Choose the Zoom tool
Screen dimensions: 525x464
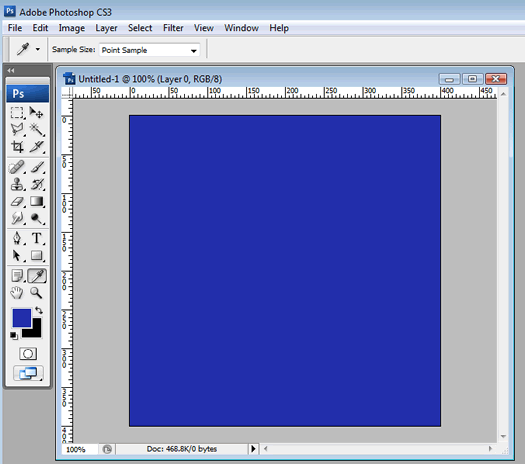click(x=36, y=293)
